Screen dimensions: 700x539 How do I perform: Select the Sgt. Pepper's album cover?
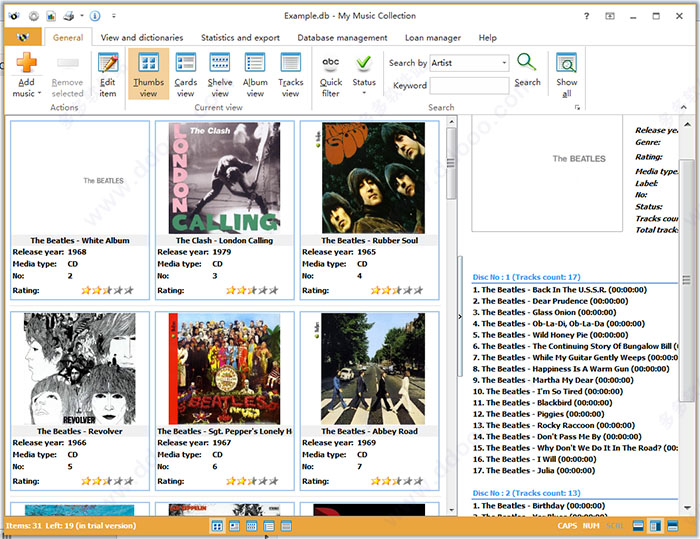(225, 369)
